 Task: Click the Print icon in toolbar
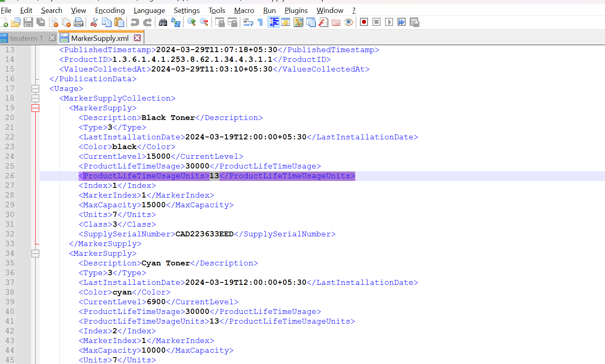(78, 22)
